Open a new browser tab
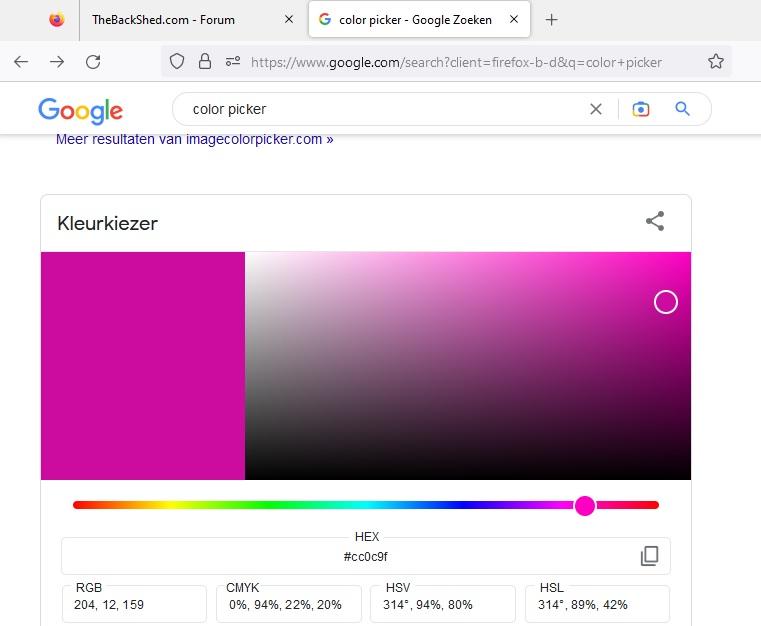 551,19
